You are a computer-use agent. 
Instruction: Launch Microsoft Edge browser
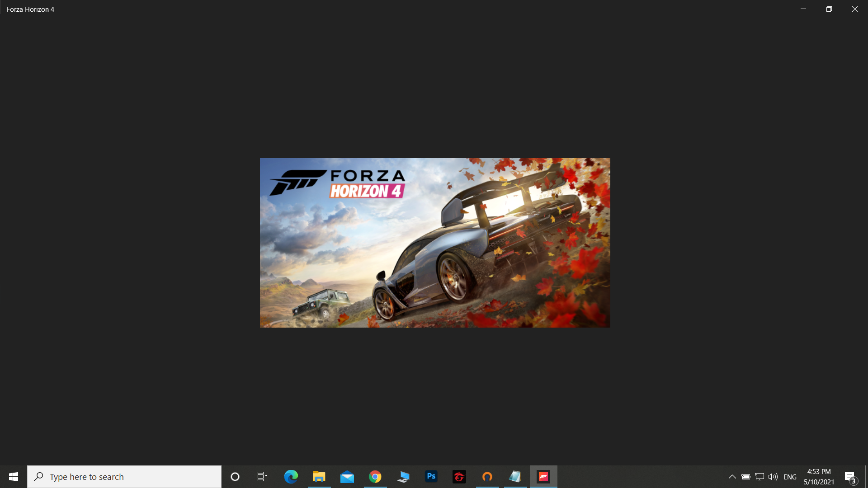point(290,477)
